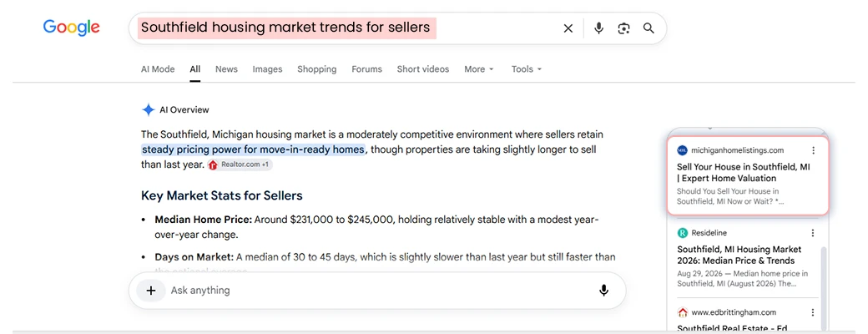Submit search with the magnifying glass icon
Viewport: 868px width, 334px height.
pos(648,28)
